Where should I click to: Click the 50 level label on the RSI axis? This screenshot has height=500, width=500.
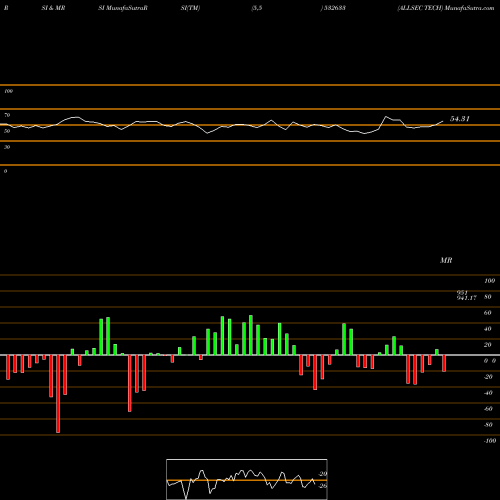[x=7, y=131]
